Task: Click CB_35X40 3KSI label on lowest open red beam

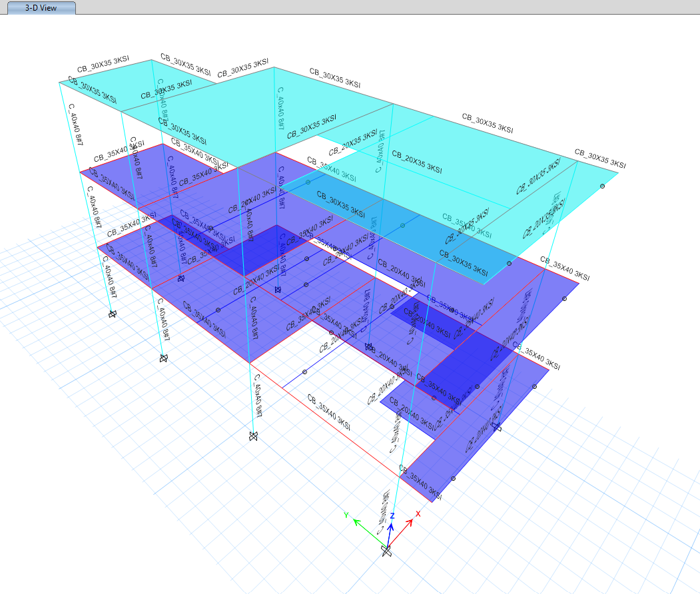Action: coord(329,412)
